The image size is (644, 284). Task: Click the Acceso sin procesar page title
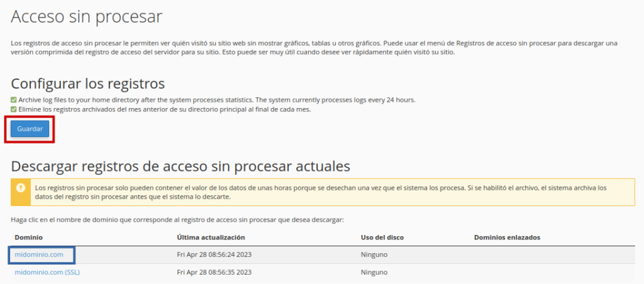87,17
